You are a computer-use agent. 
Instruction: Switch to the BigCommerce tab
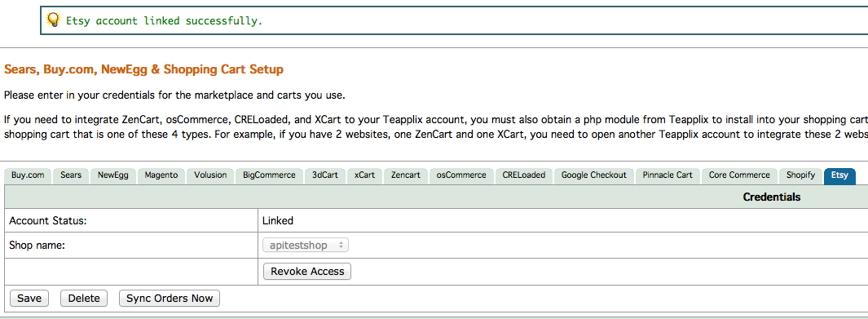tap(269, 175)
